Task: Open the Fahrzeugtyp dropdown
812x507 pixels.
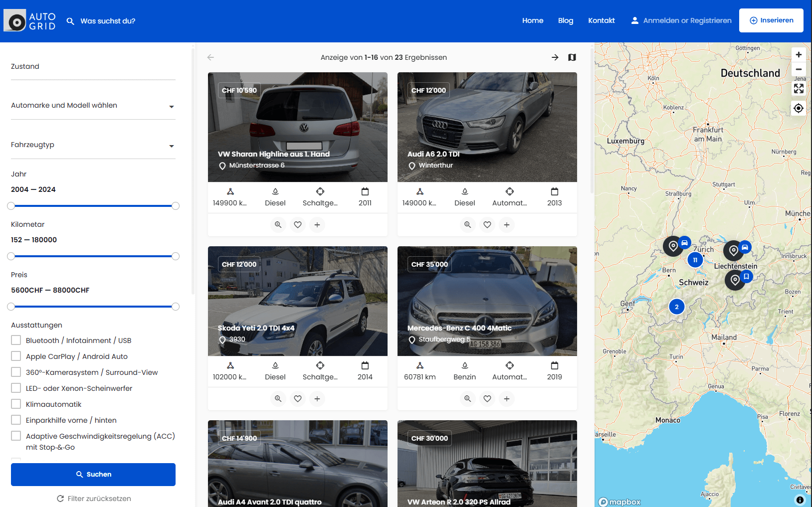Action: click(x=93, y=145)
